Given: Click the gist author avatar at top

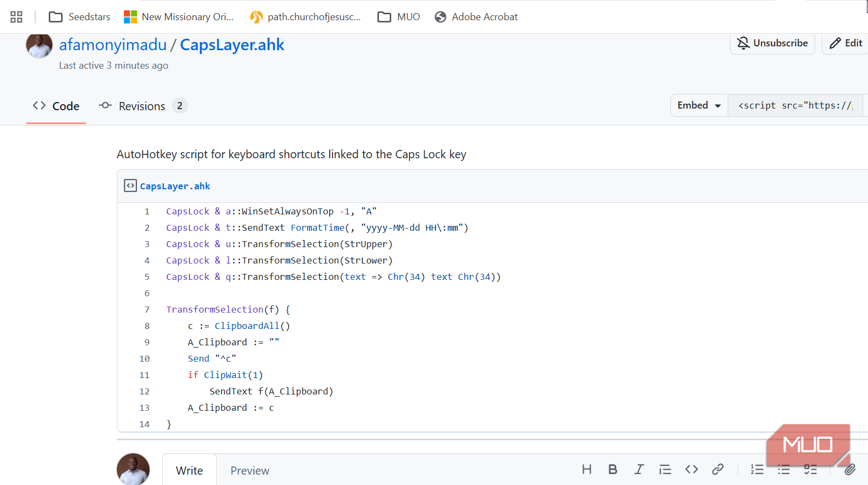Looking at the screenshot, I should (39, 45).
